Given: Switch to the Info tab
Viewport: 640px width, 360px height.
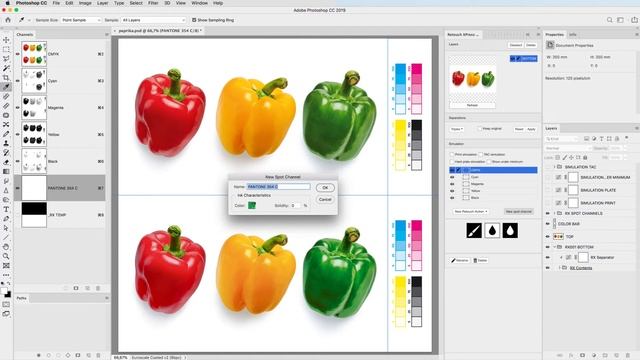Looking at the screenshot, I should pyautogui.click(x=573, y=34).
